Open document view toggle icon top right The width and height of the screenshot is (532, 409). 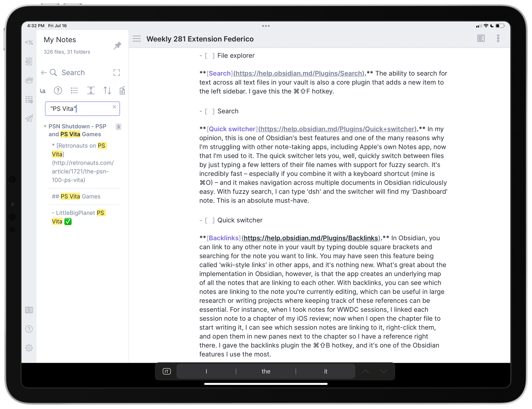(481, 39)
